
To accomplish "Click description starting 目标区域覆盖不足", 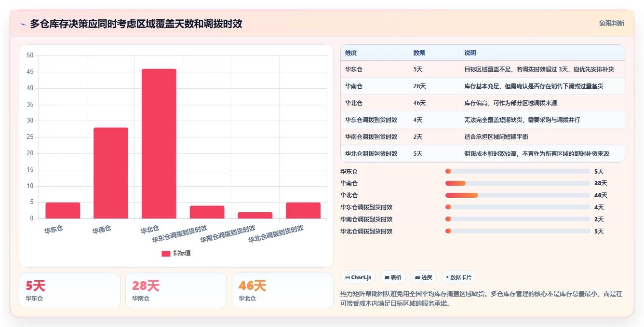I will [x=539, y=69].
